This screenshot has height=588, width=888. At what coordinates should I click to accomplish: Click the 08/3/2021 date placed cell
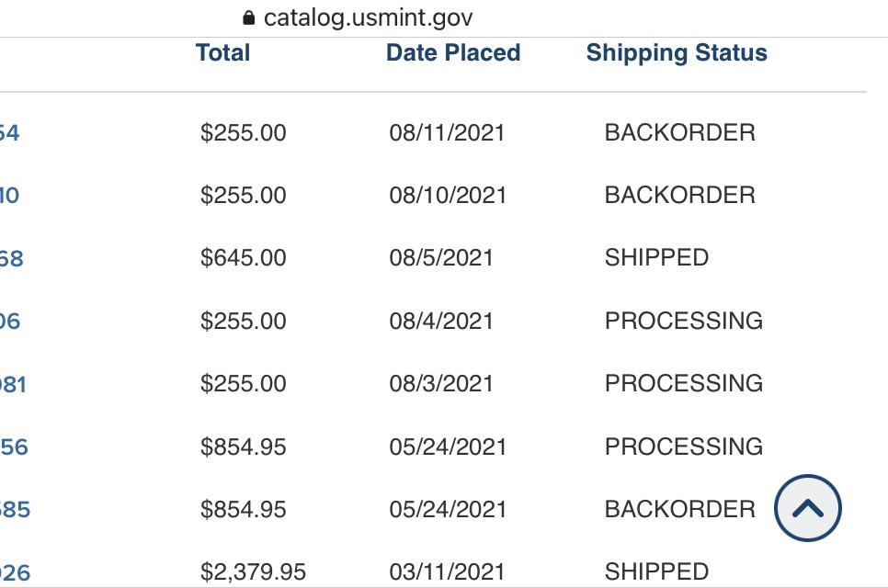point(441,383)
